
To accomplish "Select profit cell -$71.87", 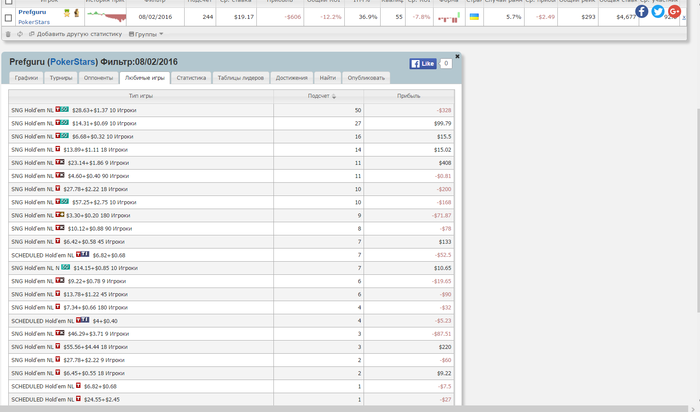I will coord(409,215).
